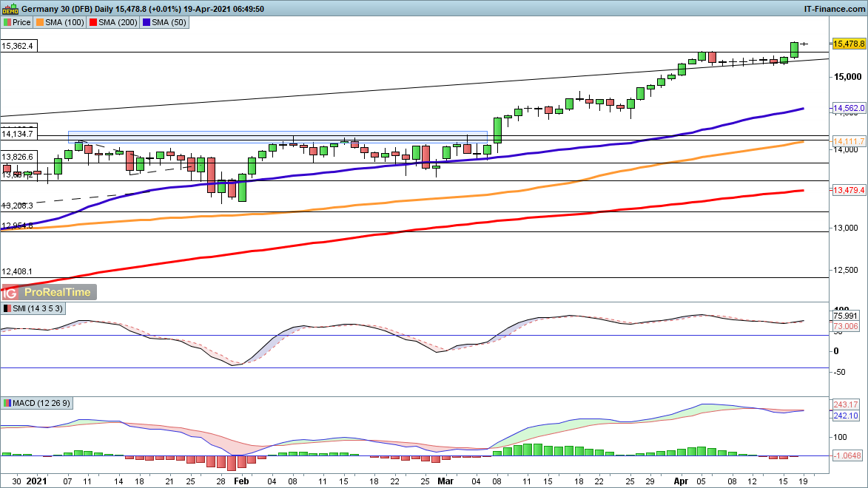
Task: Click the SMA 50 value tag 14,562.0
Action: click(849, 108)
